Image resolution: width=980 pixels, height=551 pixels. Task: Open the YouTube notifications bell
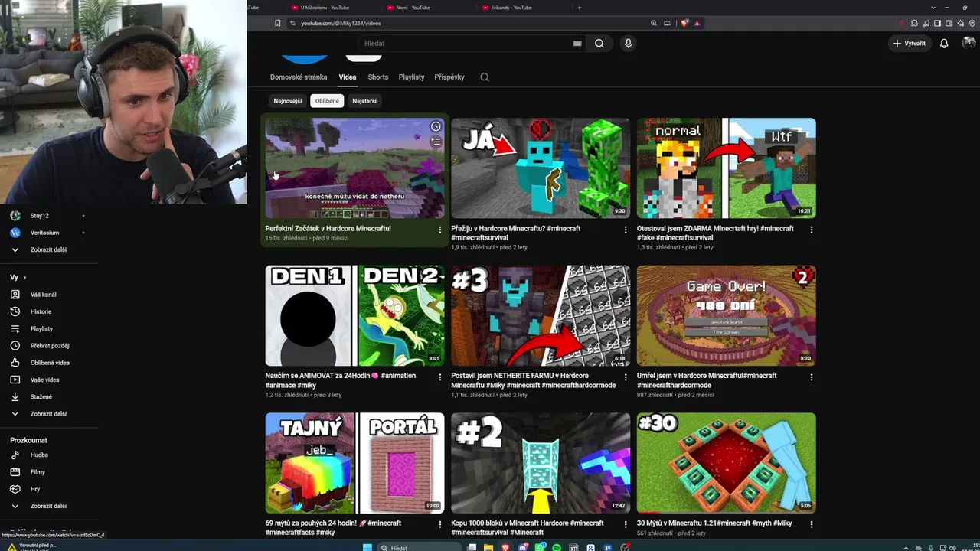(944, 44)
